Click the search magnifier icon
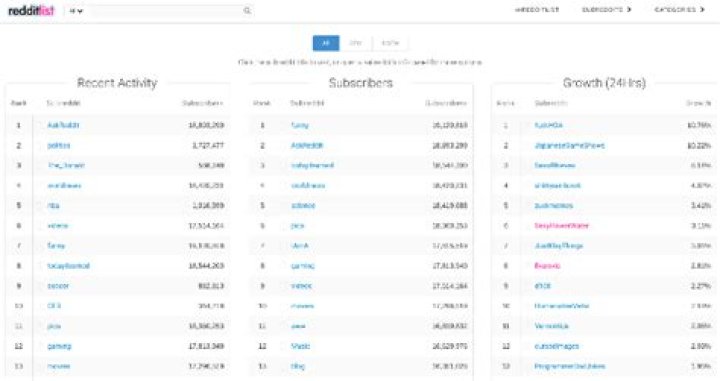The image size is (720, 381). point(247,11)
